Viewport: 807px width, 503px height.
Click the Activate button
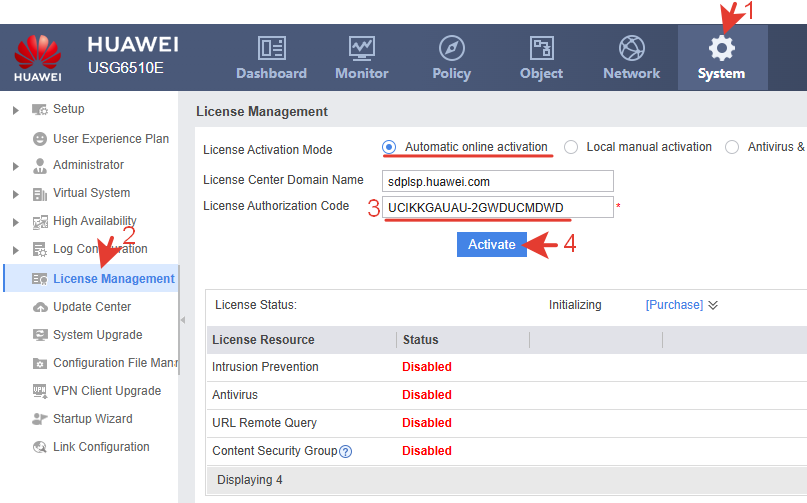492,245
